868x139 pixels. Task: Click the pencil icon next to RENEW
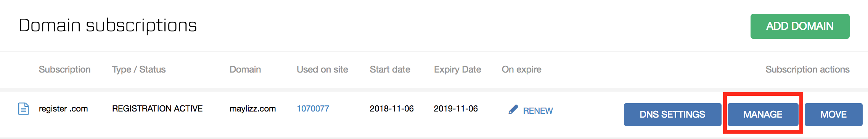[x=513, y=110]
